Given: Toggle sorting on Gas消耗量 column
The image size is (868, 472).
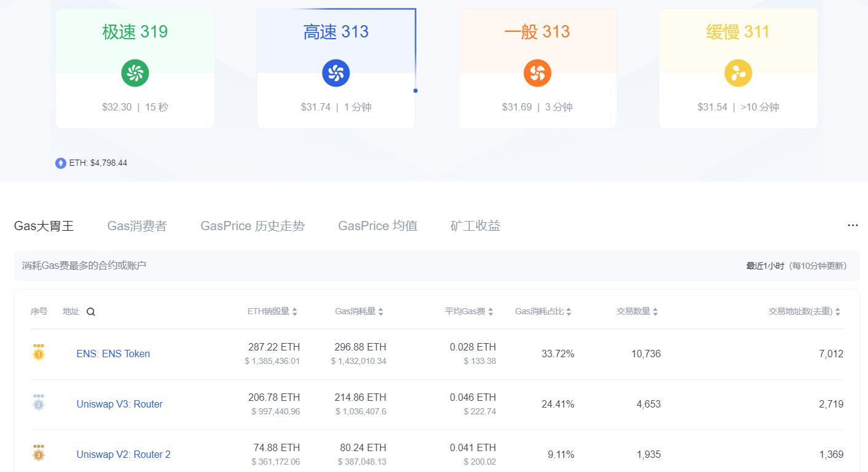Looking at the screenshot, I should 381,311.
